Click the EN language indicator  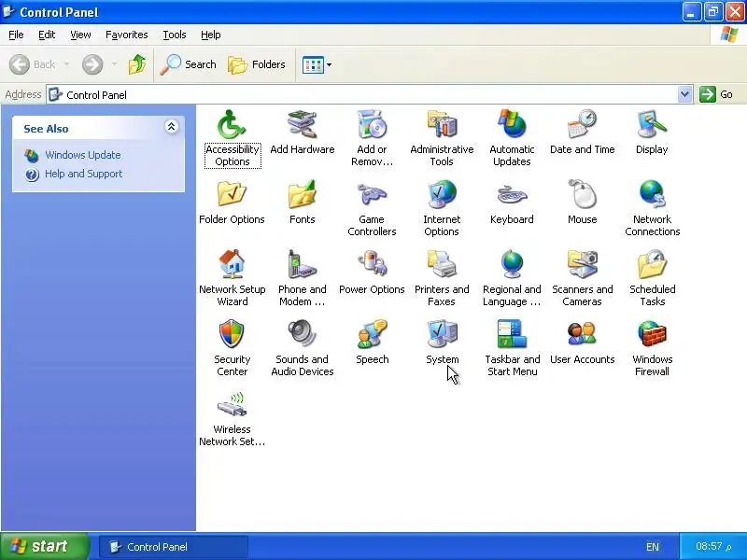653,547
